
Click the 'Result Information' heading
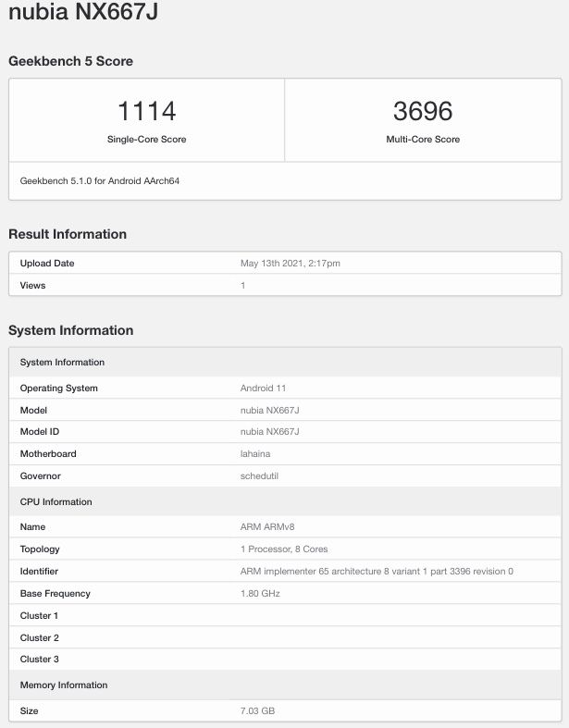point(68,234)
